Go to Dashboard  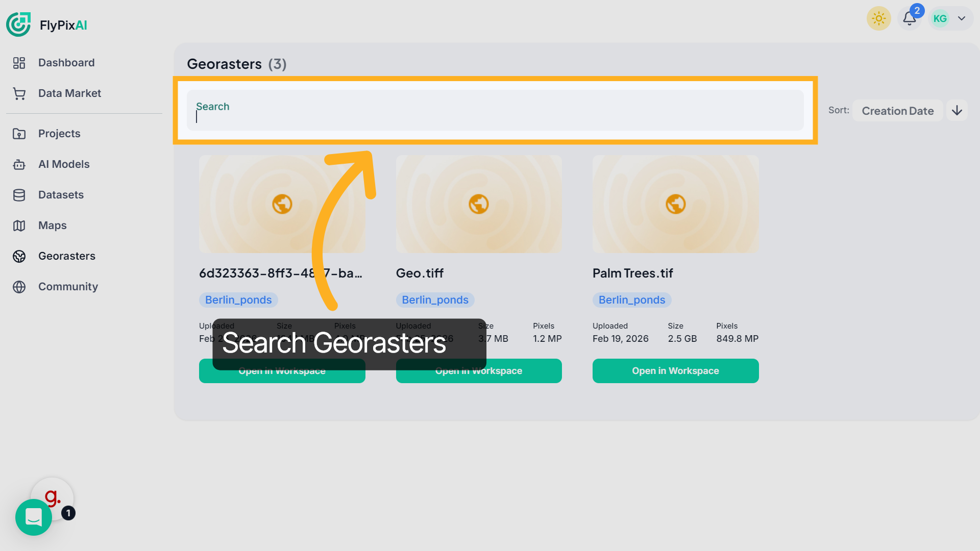pos(66,63)
